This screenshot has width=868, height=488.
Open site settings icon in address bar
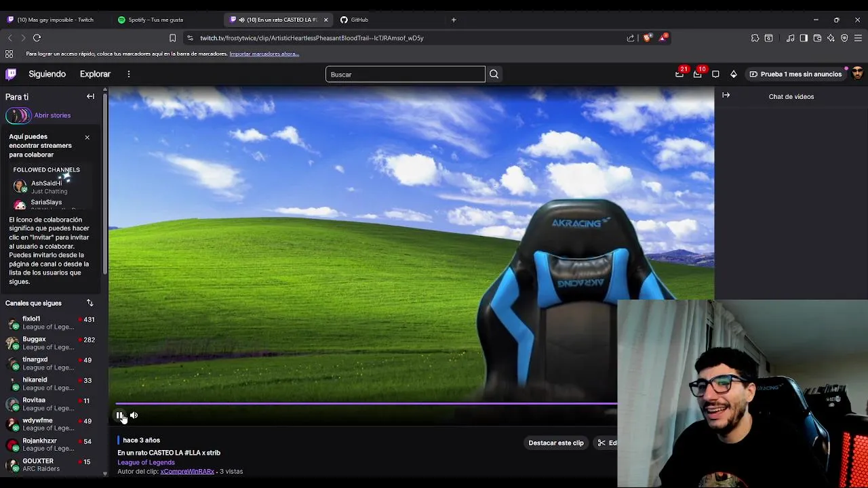point(190,38)
